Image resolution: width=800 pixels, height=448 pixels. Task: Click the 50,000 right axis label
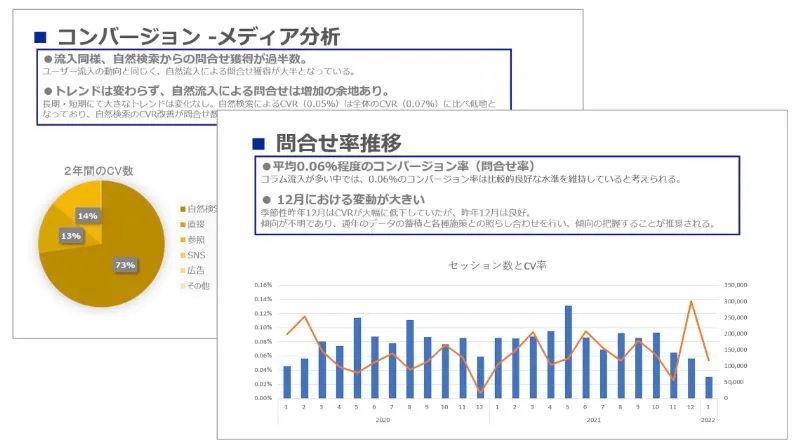[734, 382]
